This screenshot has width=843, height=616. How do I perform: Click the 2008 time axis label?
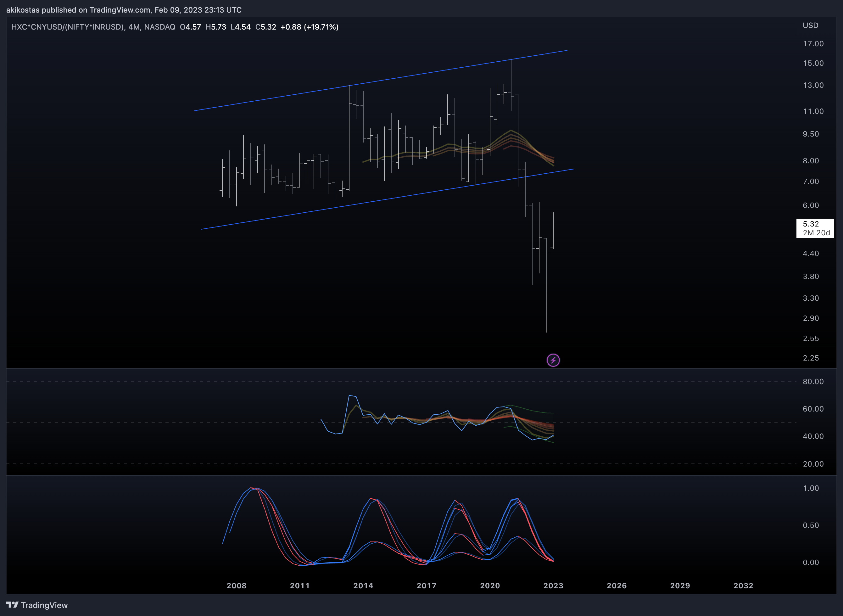pos(236,585)
